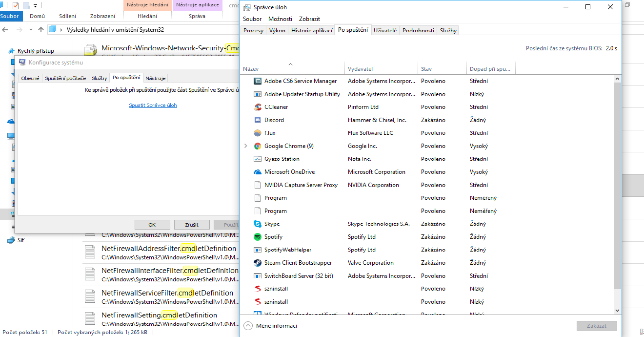The image size is (644, 337).
Task: Expand the Google Chrome (9) group
Action: [245, 146]
